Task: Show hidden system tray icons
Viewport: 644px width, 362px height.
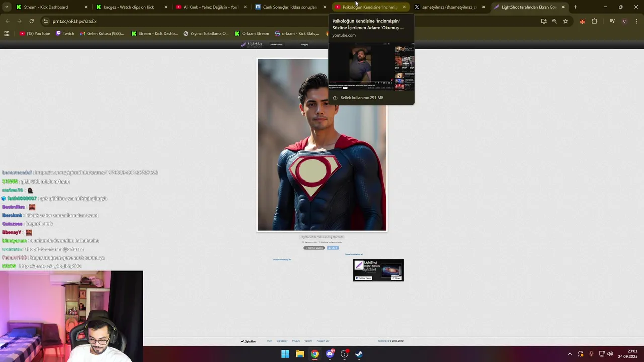Action: [570, 354]
